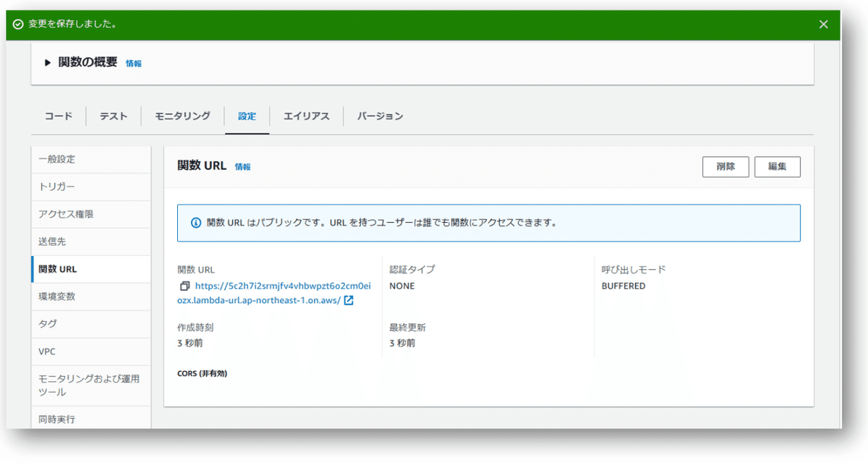Click the 変更を保存しました message text
This screenshot has height=465, width=868.
tap(72, 24)
